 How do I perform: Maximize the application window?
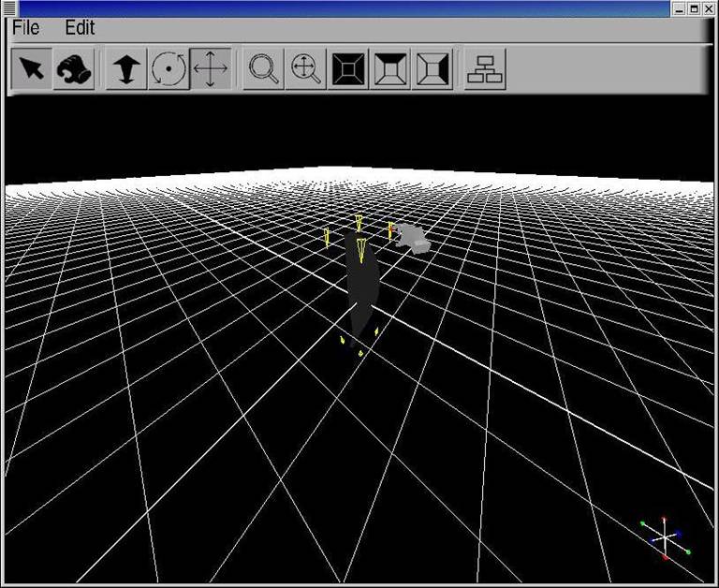click(695, 8)
